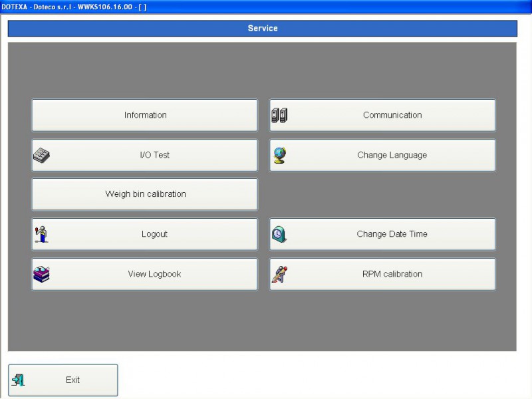Click the DOTEXA window title bar

click(266, 5)
